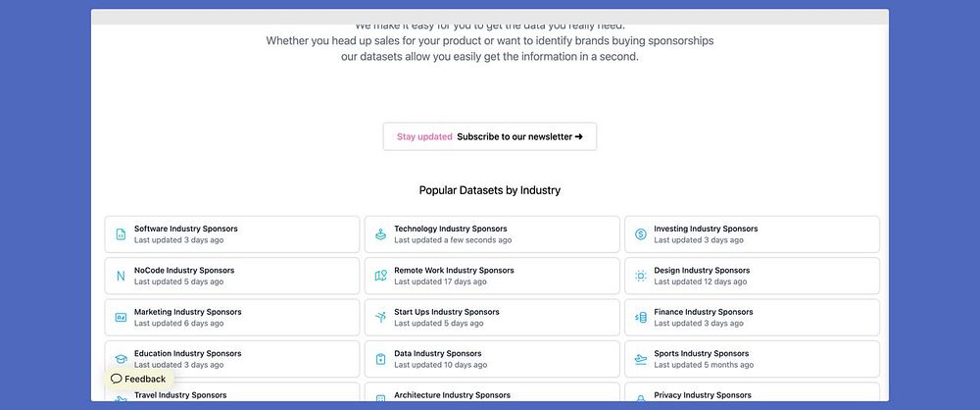Click the Remote Work map icon
980x410 pixels.
[x=380, y=277]
